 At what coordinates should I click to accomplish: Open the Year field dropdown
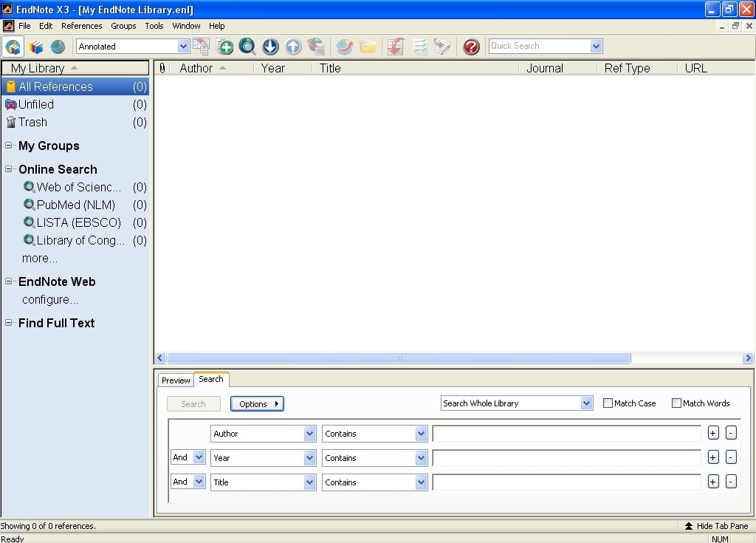[x=309, y=457]
